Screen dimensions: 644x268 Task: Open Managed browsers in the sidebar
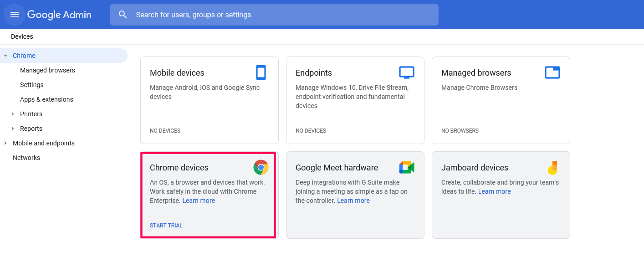click(47, 70)
